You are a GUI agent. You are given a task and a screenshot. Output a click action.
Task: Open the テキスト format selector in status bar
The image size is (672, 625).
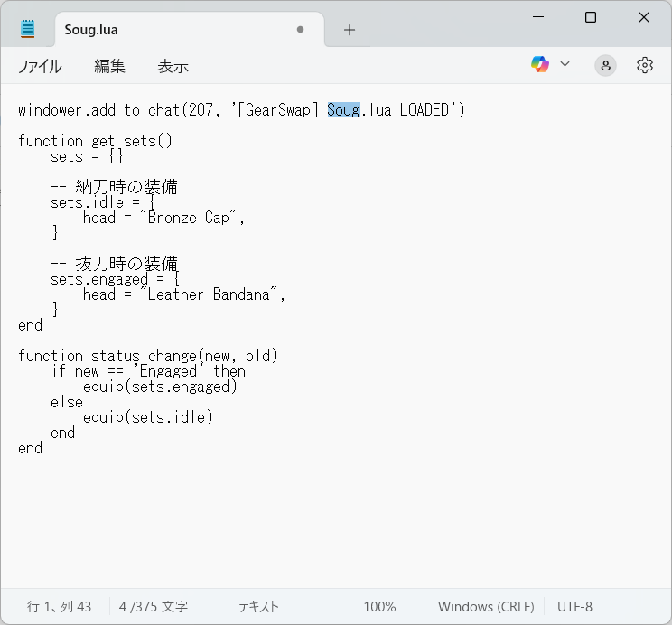click(x=258, y=606)
